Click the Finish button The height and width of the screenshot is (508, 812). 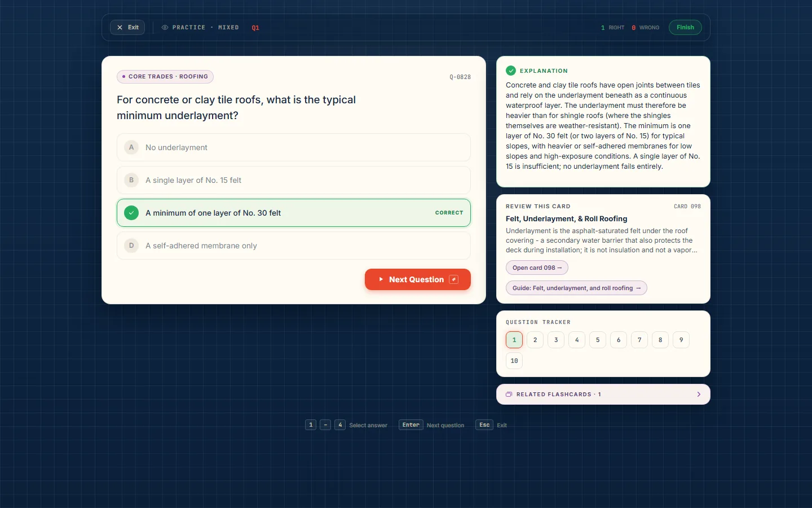(685, 27)
